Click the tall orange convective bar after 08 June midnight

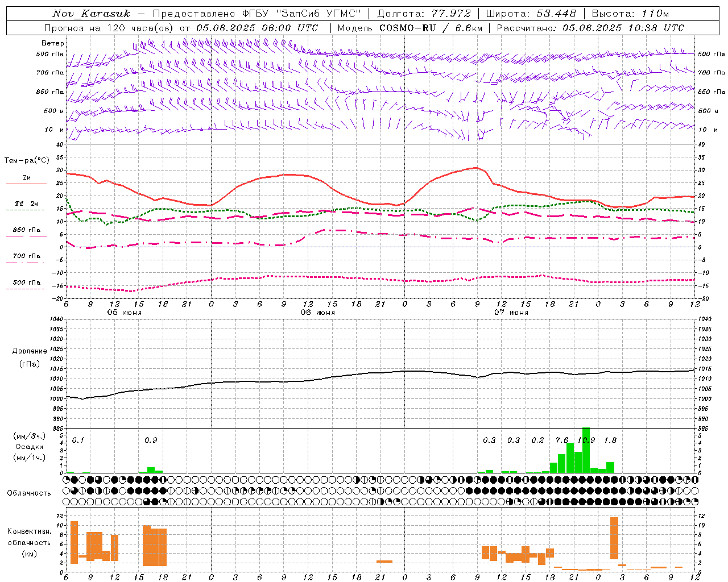coord(614,538)
